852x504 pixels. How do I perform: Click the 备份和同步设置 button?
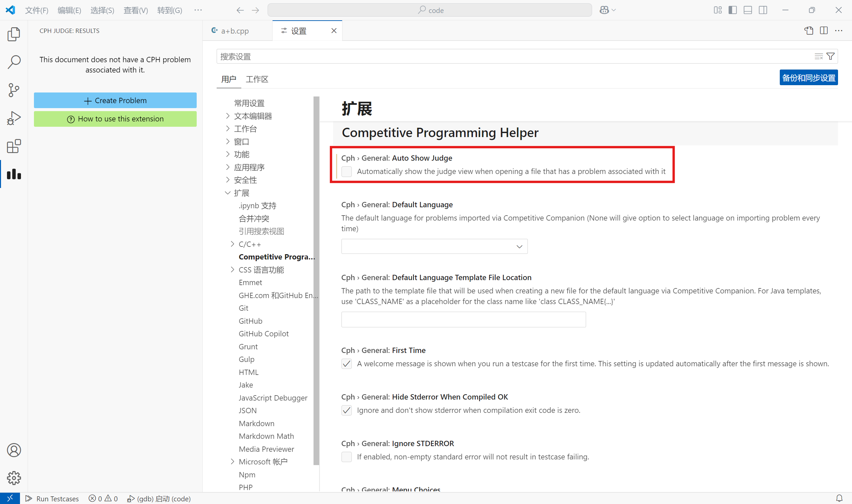tap(808, 78)
